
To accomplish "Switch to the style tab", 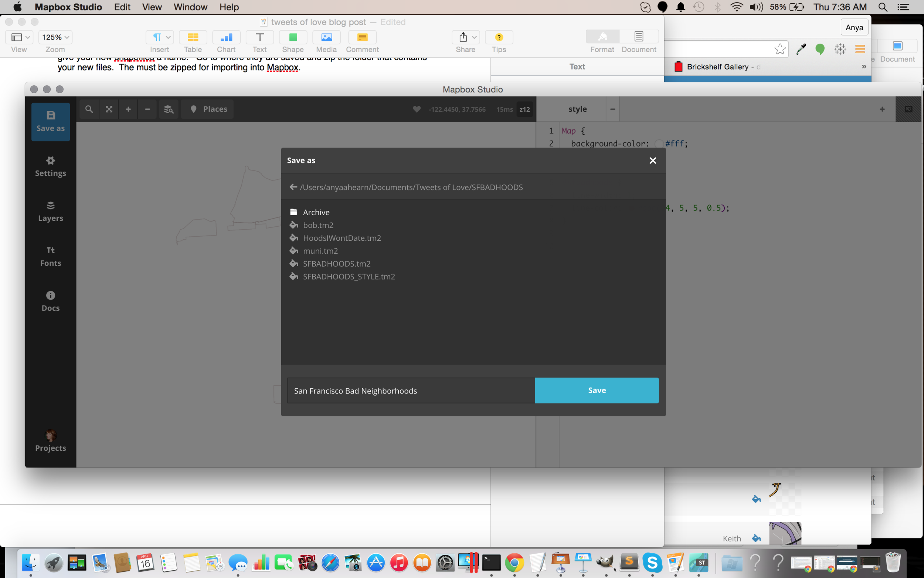I will pyautogui.click(x=577, y=109).
